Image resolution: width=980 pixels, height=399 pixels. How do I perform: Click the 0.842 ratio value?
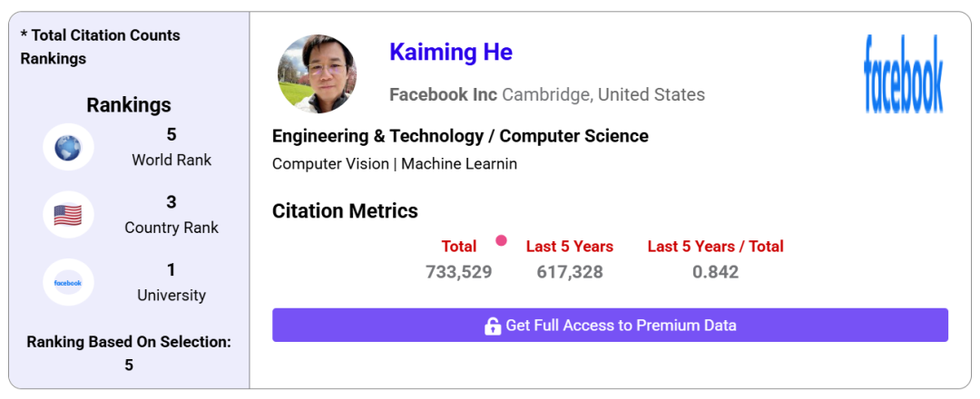(716, 272)
